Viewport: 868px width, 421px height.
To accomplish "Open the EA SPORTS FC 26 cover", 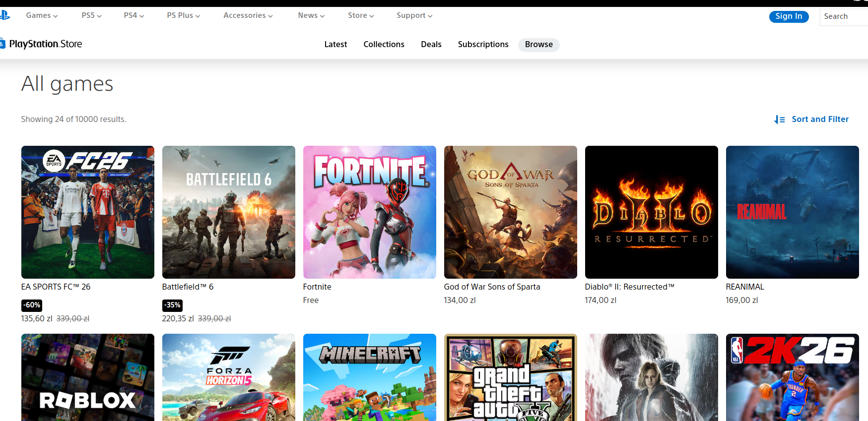I will tap(88, 212).
